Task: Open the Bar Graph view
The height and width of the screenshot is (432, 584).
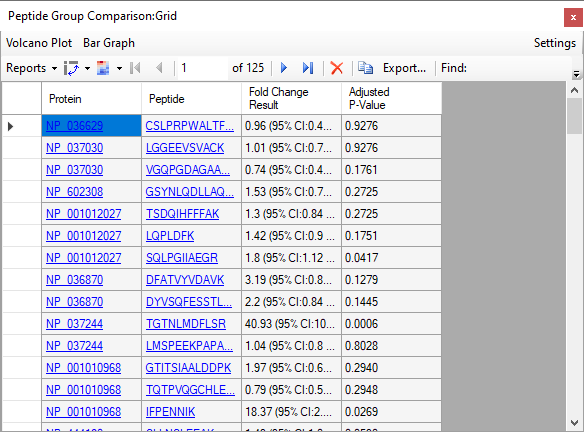Action: coord(109,43)
